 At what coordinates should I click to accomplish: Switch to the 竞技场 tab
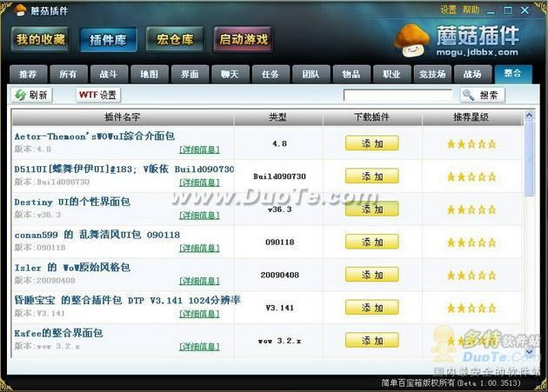pyautogui.click(x=431, y=74)
